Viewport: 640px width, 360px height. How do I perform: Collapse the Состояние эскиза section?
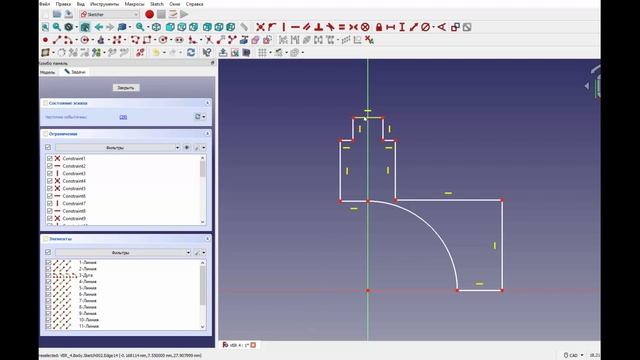pos(207,103)
